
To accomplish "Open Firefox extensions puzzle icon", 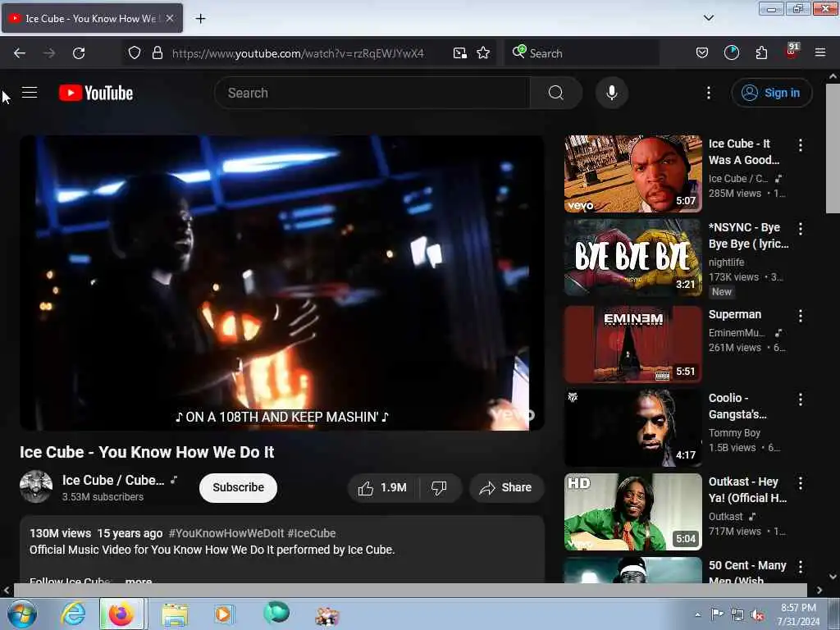I will click(761, 53).
